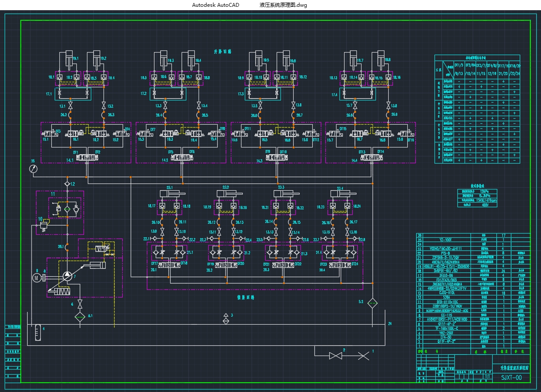Select the variable pump symbol labeled 7
Image resolution: width=541 pixels, height=392 pixels.
click(67, 276)
